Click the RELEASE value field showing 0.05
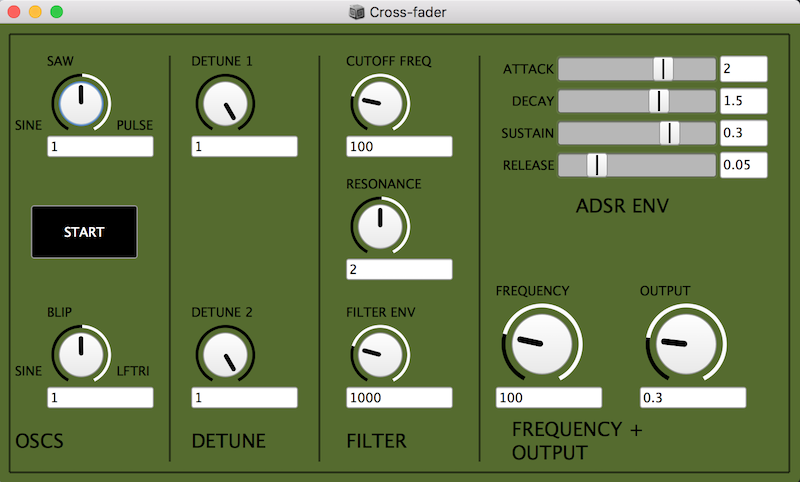Screen dimensions: 800x482 743,165
